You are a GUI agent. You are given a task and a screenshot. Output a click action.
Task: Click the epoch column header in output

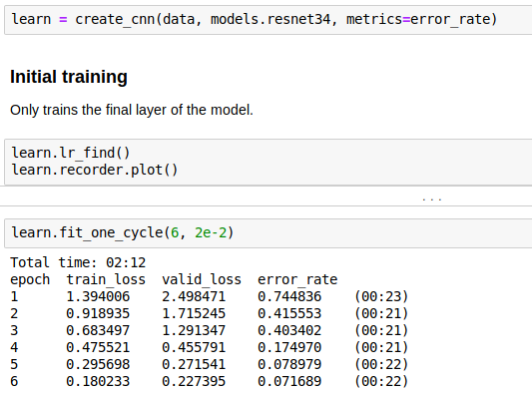click(x=30, y=279)
